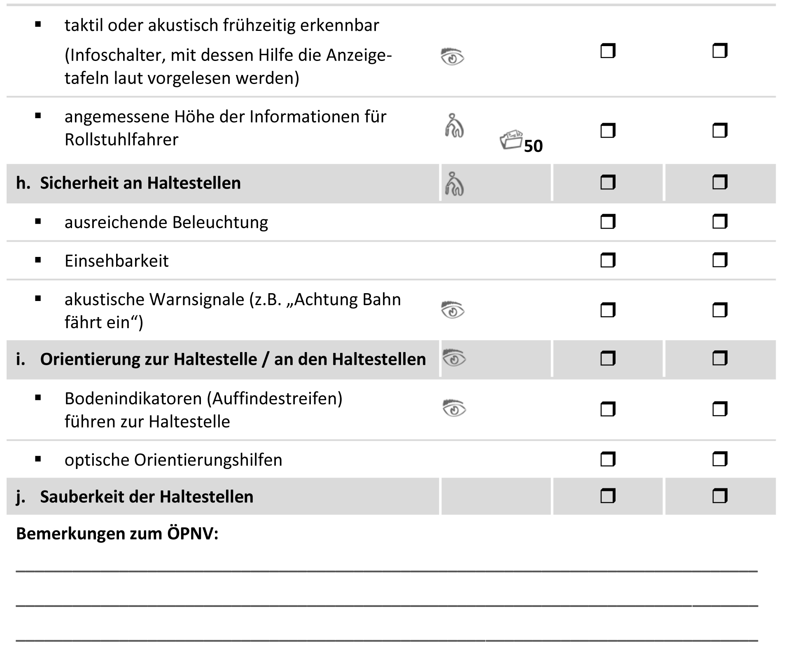Check second box in Einsehbarkeit row
Screen dimensions: 793x672
tap(720, 260)
